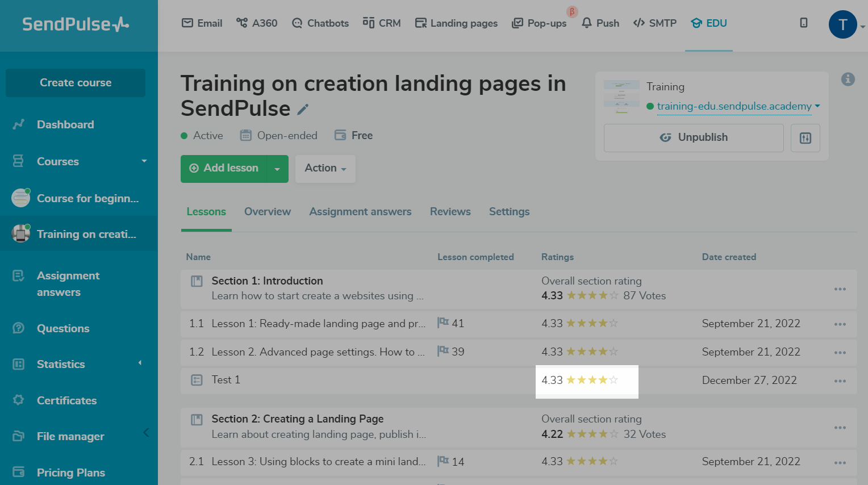
Task: Open the info icon at top right
Action: (x=848, y=80)
